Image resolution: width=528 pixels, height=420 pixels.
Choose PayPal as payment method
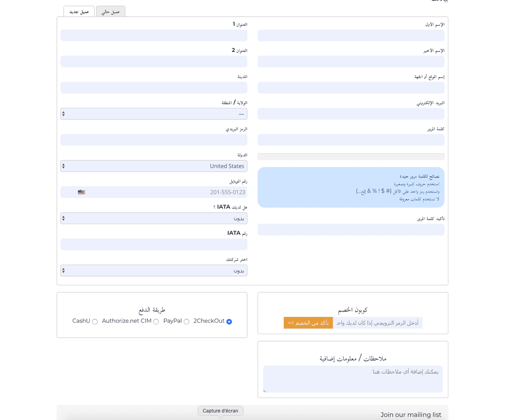[x=187, y=322]
